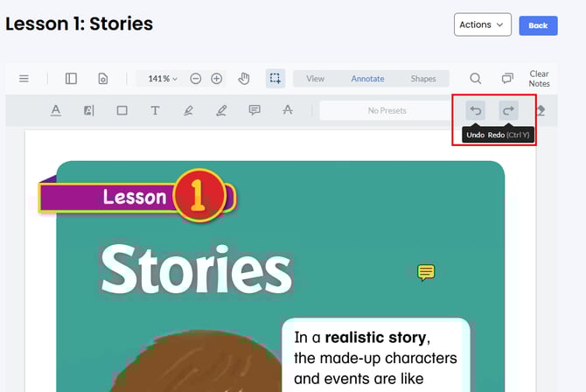Switch to the Shapes tab
The height and width of the screenshot is (392, 586).
pos(423,79)
